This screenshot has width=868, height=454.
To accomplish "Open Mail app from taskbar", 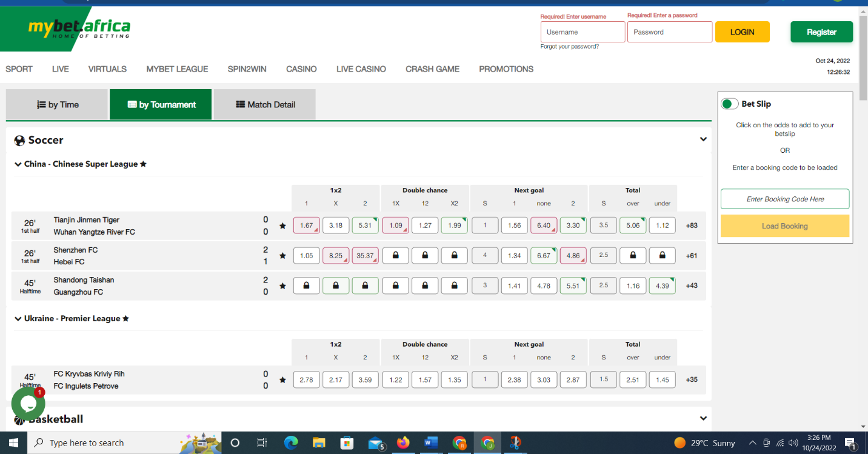I will pos(376,443).
